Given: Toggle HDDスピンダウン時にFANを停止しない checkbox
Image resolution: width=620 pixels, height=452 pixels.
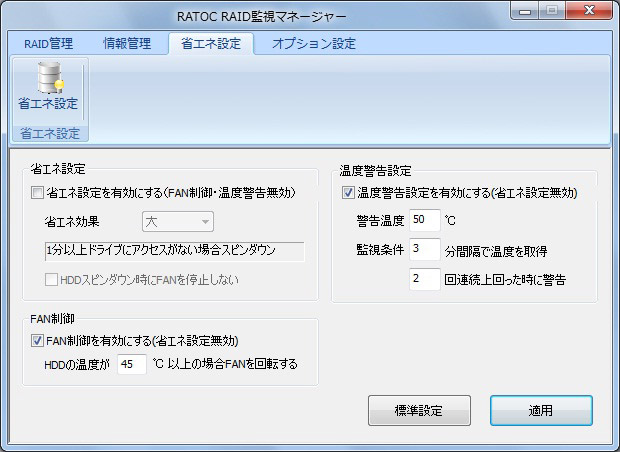Looking at the screenshot, I should 51,280.
